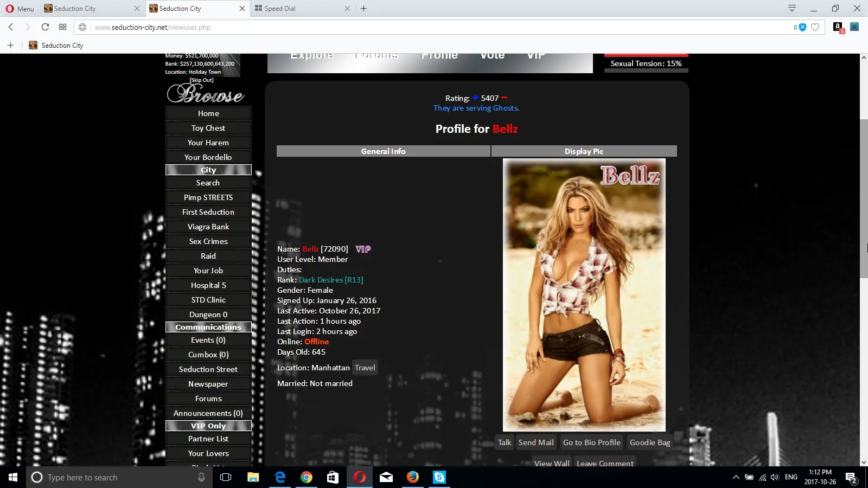Launch Firefox from the taskbar
Viewport: 868px width, 488px height.
412,477
